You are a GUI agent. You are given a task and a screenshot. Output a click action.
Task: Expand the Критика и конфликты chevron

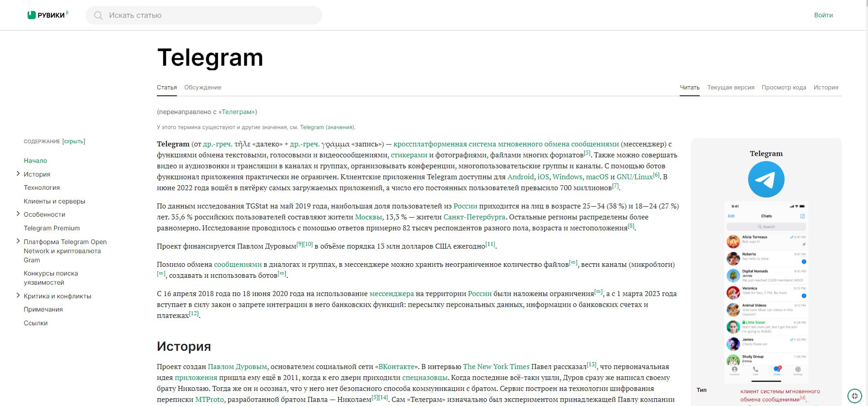pyautogui.click(x=18, y=295)
